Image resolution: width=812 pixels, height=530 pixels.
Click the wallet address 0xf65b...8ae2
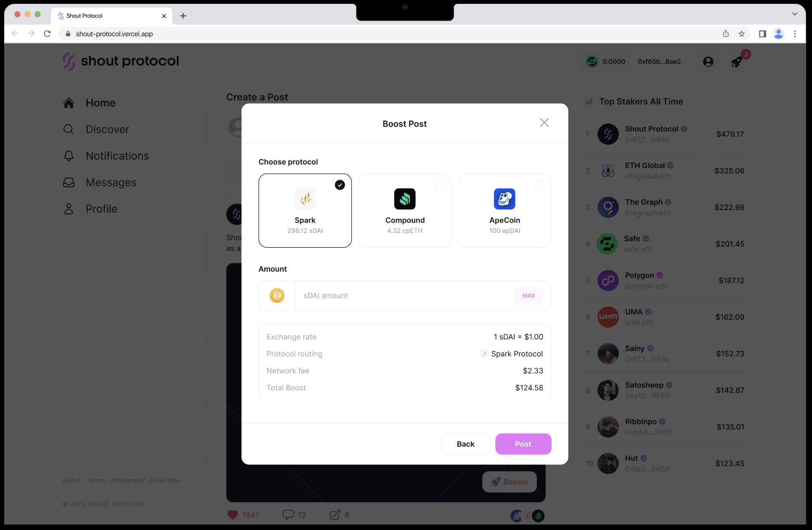659,61
